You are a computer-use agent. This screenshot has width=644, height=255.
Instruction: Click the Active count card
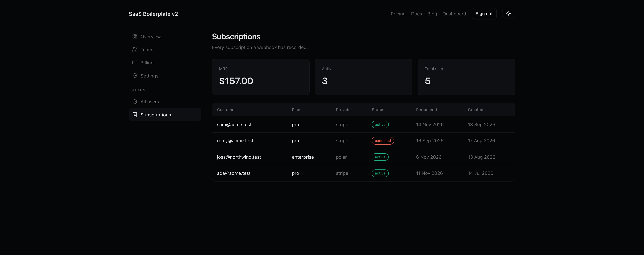pyautogui.click(x=363, y=77)
